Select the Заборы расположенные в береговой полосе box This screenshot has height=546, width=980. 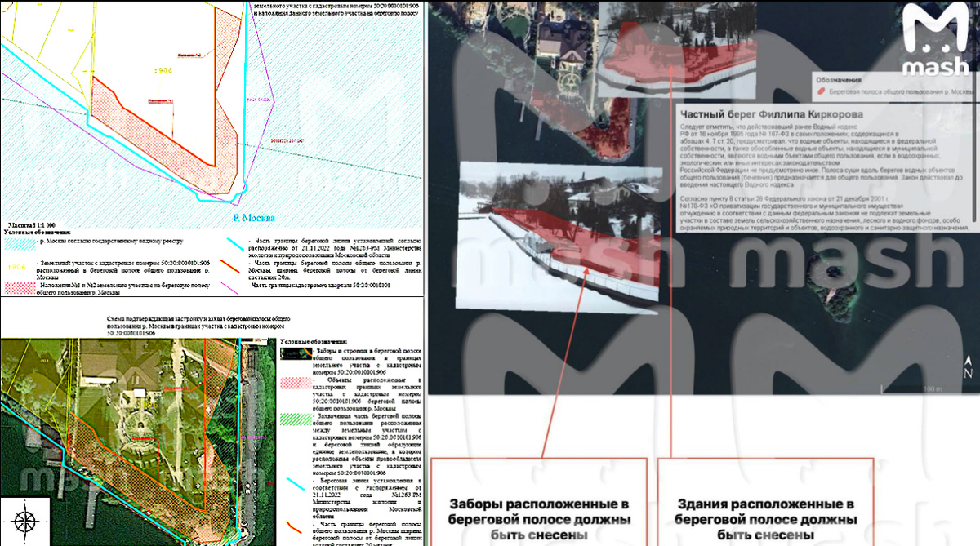click(x=538, y=503)
